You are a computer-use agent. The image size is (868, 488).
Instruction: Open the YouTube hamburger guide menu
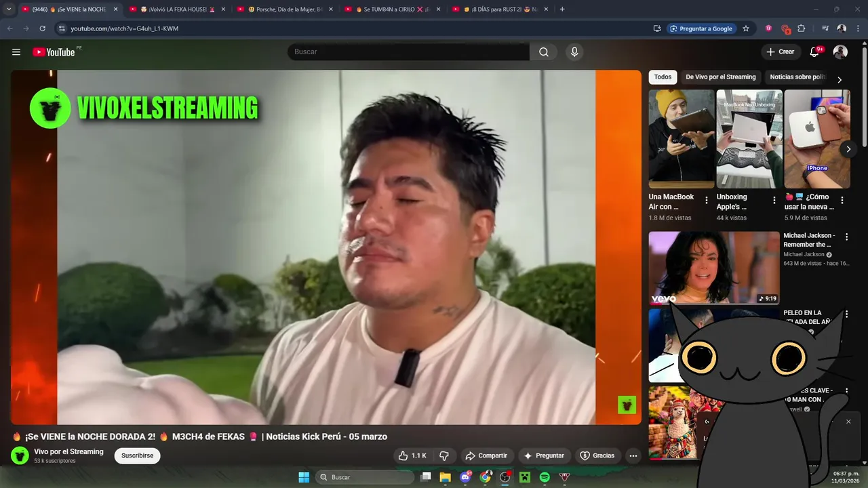(x=16, y=52)
